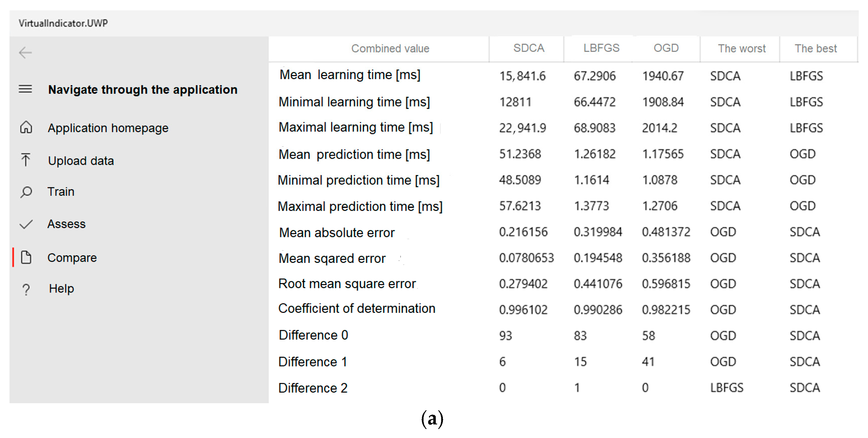Viewport: 868px width, 438px height.
Task: Click the Combined value column header
Action: click(390, 48)
